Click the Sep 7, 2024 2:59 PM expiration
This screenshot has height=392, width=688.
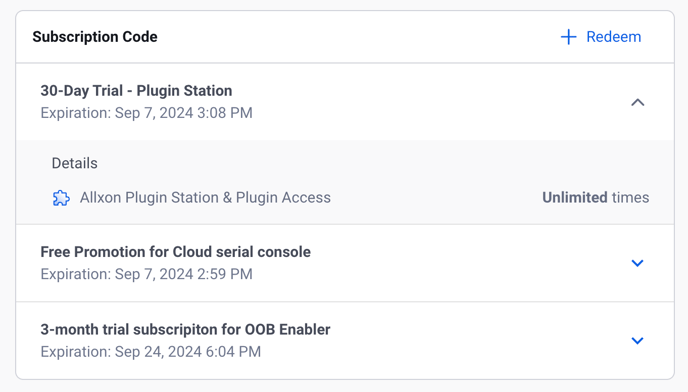point(183,274)
